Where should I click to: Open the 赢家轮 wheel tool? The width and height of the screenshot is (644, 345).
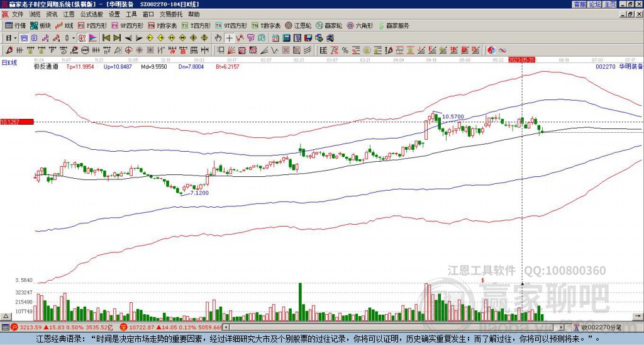click(x=329, y=25)
